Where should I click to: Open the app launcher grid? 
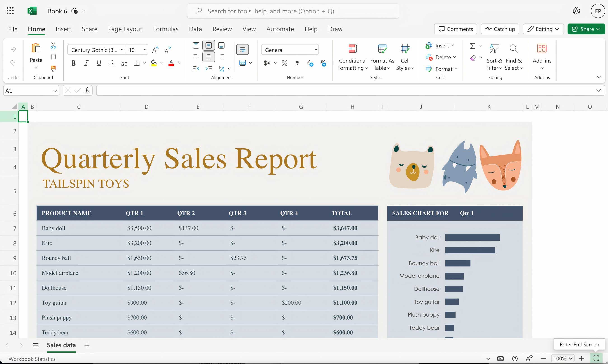[10, 11]
